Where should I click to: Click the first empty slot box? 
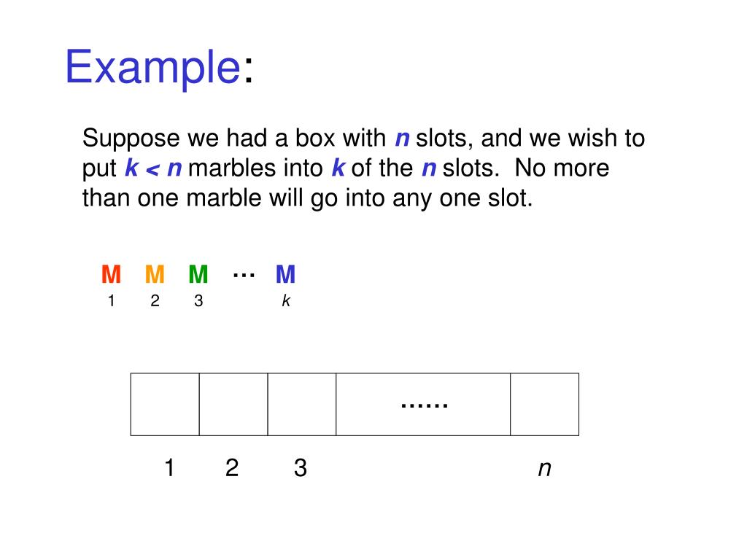tap(165, 404)
